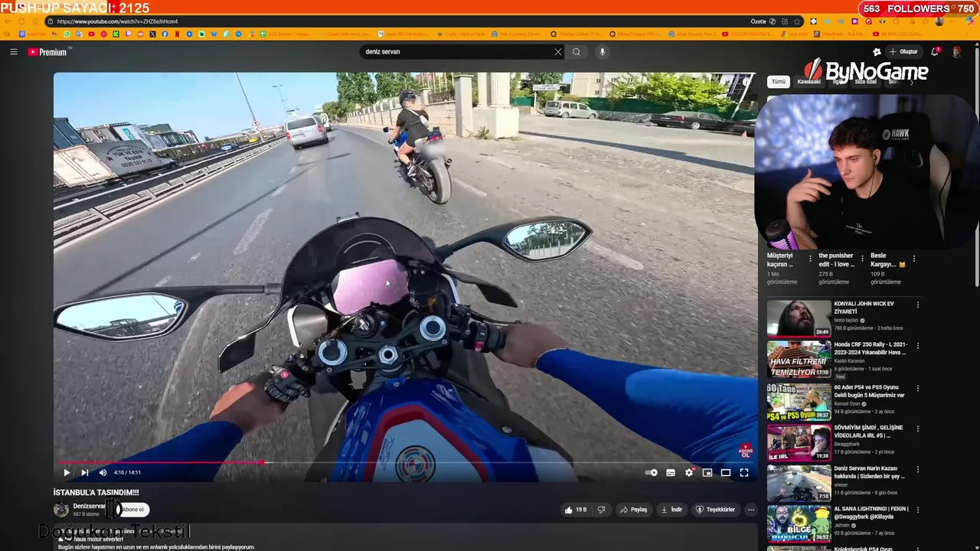This screenshot has height=551, width=980.
Task: Open options for SÖVMİYİM ŞİMDİ video
Action: (918, 429)
